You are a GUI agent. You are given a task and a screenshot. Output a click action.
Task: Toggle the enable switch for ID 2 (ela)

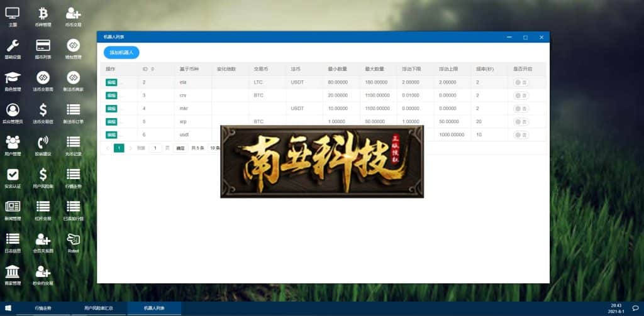click(x=521, y=82)
